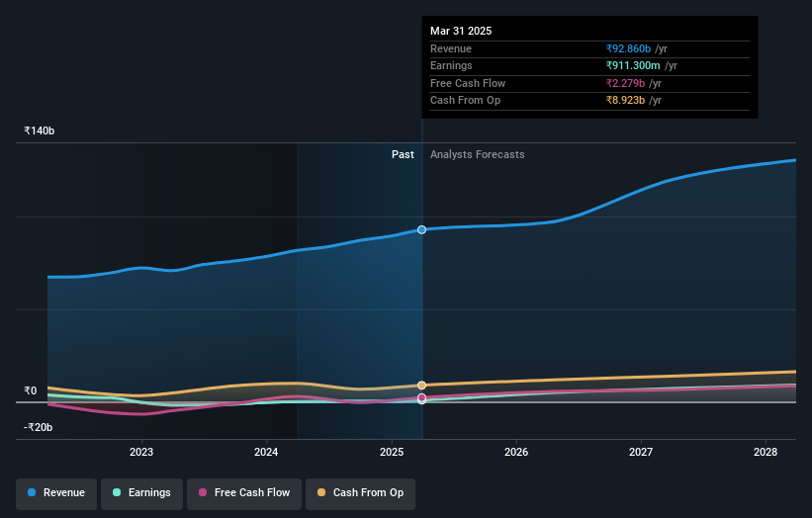Click the 2025 x-axis label
Image resolution: width=812 pixels, height=518 pixels.
pyautogui.click(x=392, y=452)
